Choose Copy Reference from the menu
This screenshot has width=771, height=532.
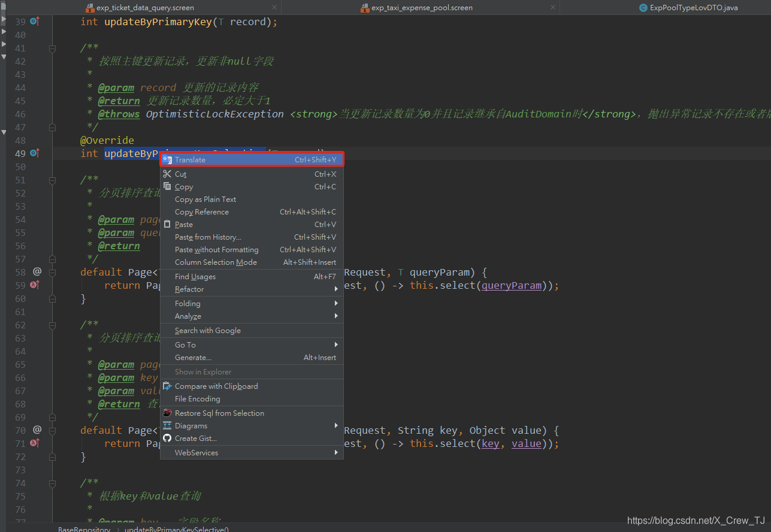[x=252, y=212]
